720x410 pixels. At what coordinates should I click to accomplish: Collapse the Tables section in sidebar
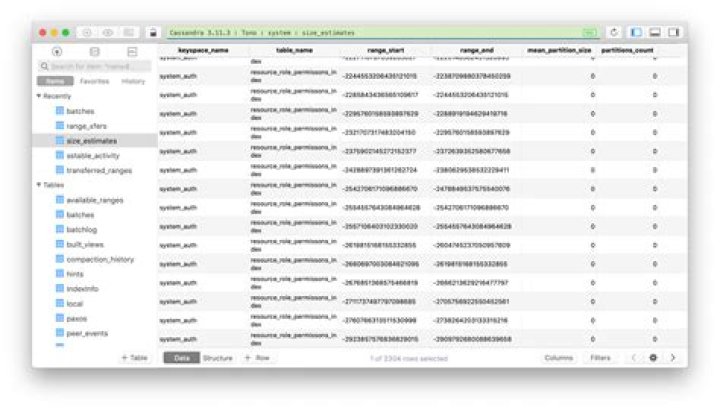[x=40, y=185]
